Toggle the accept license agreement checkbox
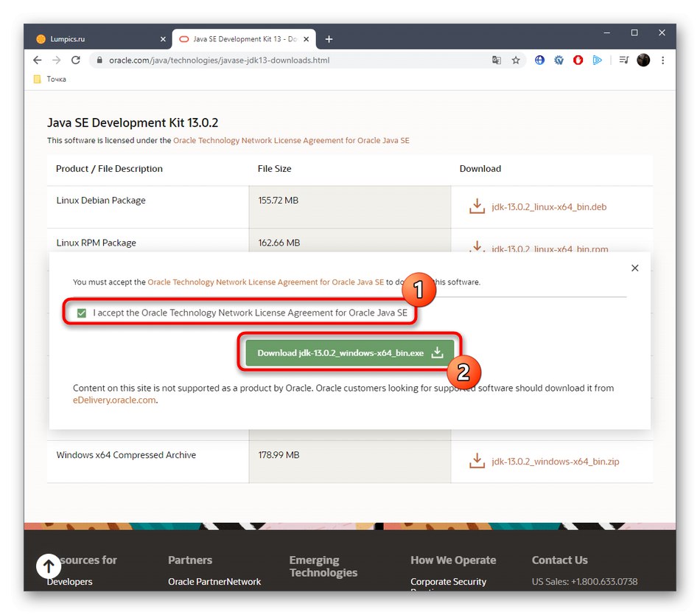 (81, 313)
